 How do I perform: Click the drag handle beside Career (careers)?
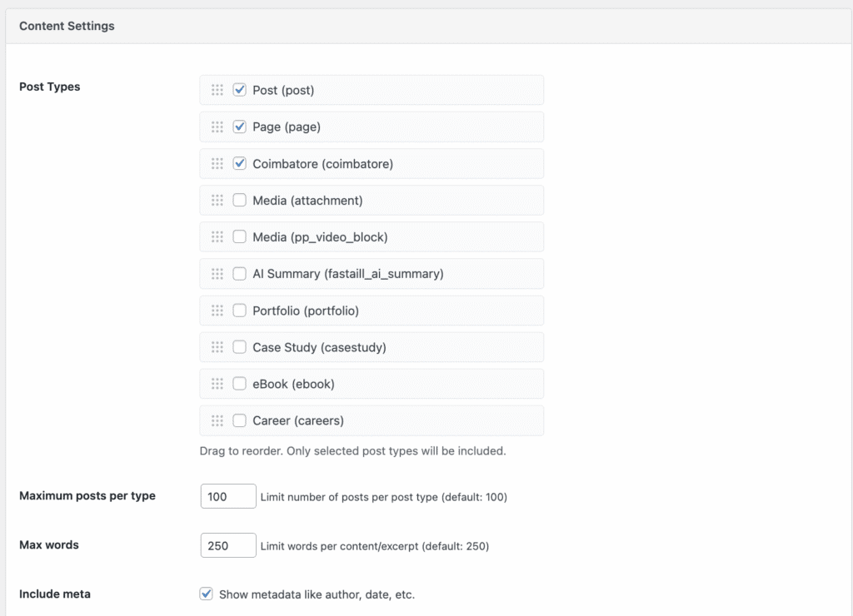tap(217, 420)
